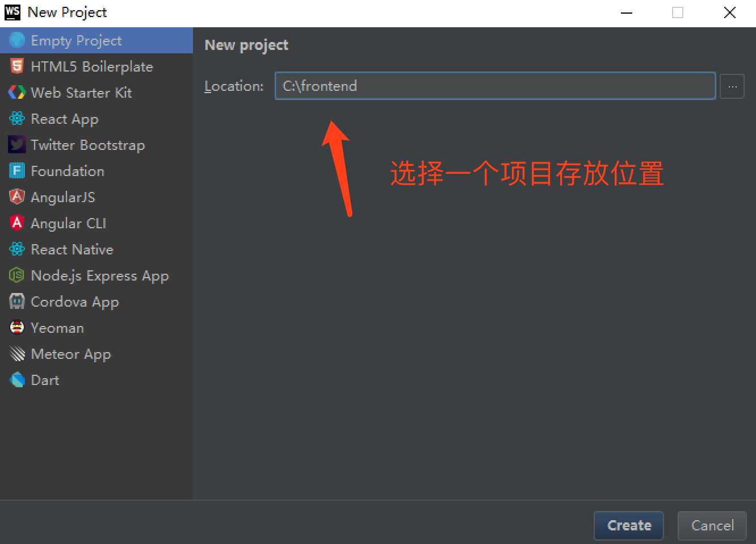This screenshot has width=756, height=544.
Task: Click the React Native atom icon
Action: click(17, 249)
